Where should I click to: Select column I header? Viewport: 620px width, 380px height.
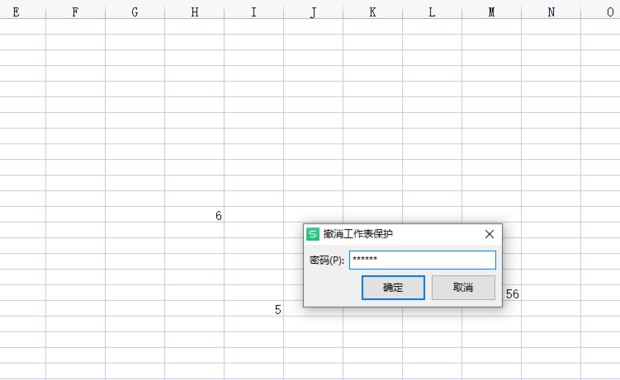pos(254,12)
